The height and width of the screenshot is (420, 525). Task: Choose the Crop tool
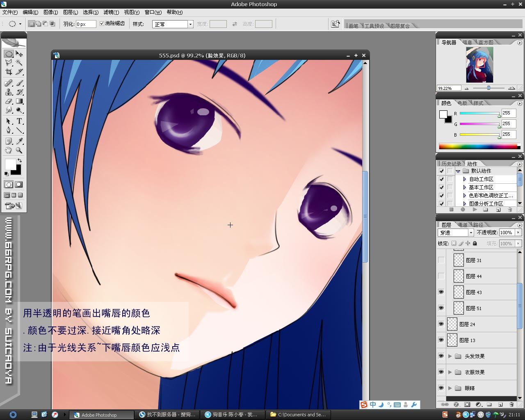9,72
